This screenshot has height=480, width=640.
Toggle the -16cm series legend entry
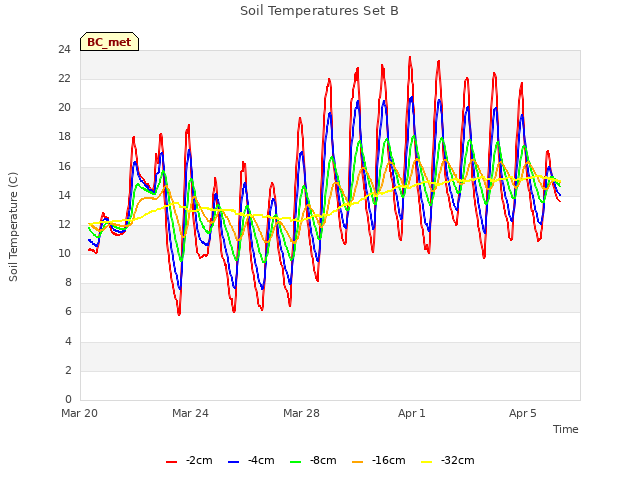(x=378, y=460)
